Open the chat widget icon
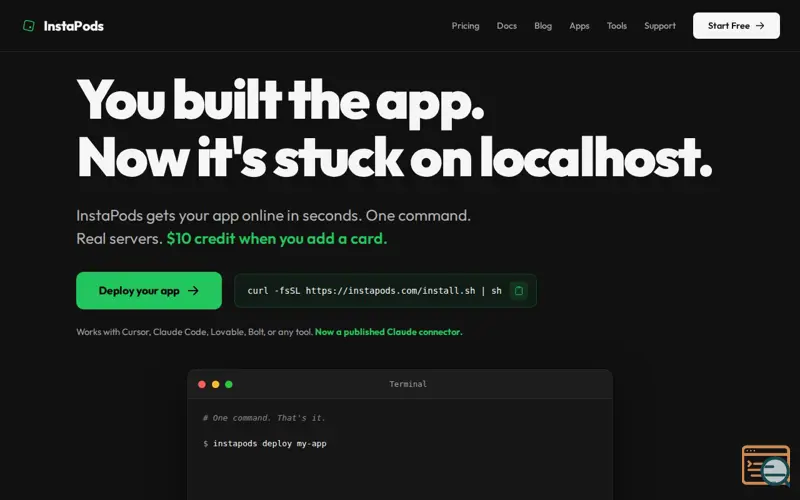The image size is (800, 500). click(766, 466)
